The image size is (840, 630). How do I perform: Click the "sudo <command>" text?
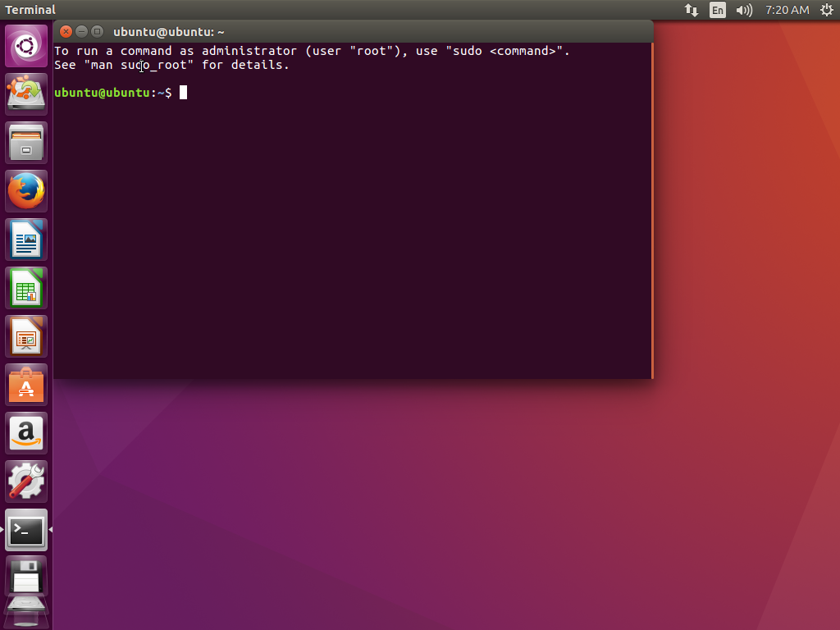tap(504, 51)
